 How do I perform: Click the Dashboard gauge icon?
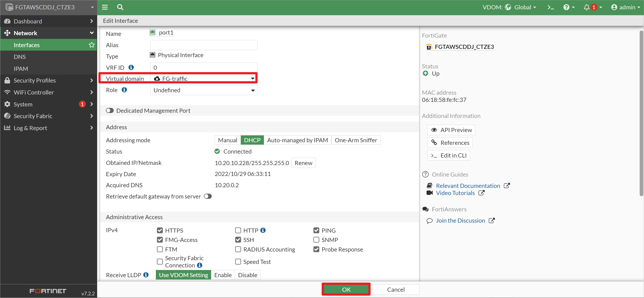pyautogui.click(x=7, y=21)
